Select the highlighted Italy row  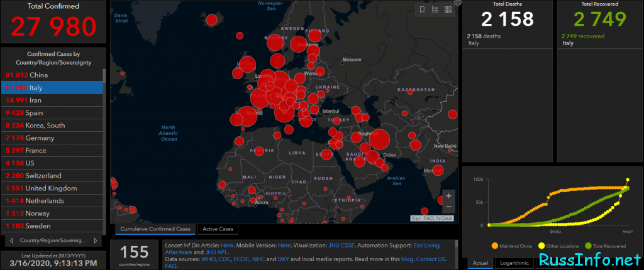[52, 88]
